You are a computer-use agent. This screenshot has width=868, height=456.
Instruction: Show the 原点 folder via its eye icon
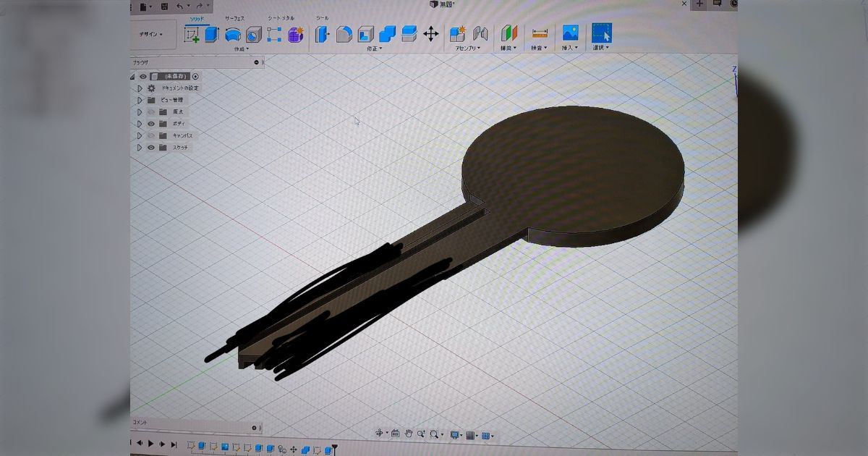(x=151, y=112)
